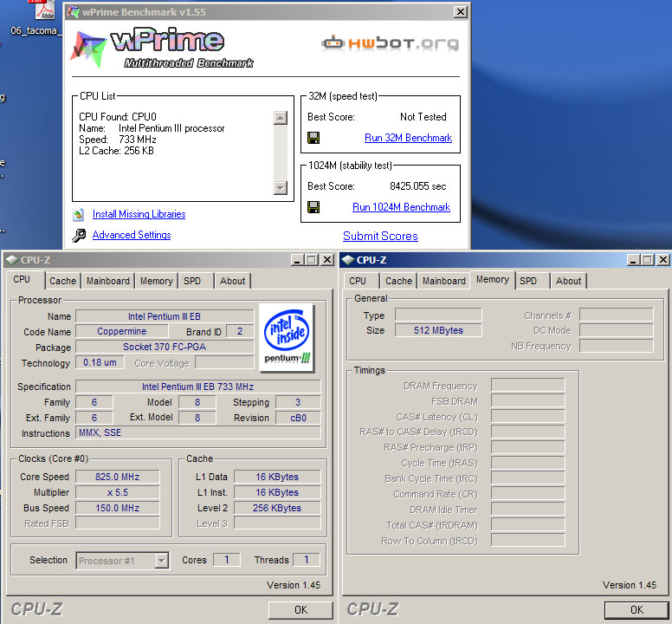The height and width of the screenshot is (624, 672).
Task: Click the Bus Speed 150.0 MHz field
Action: [x=118, y=508]
